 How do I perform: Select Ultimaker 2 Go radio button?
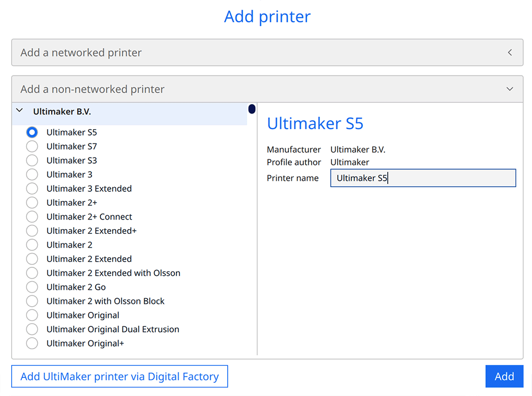[32, 287]
